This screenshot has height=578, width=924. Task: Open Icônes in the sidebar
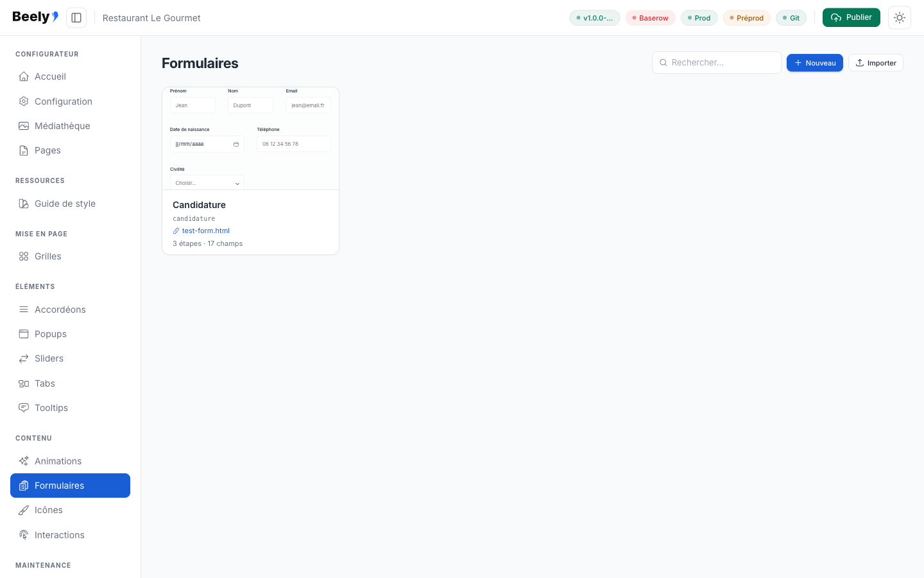click(x=70, y=510)
